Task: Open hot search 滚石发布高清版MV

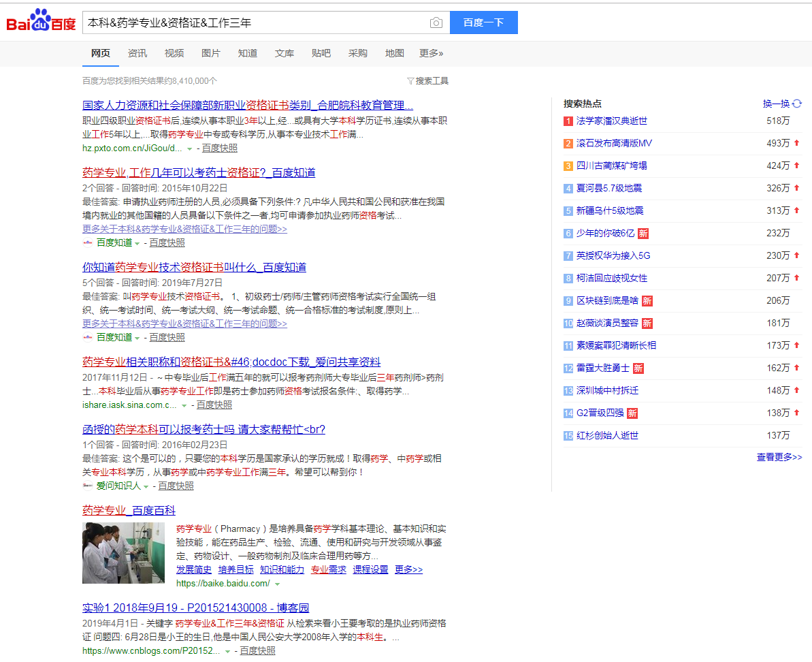Action: click(x=614, y=144)
